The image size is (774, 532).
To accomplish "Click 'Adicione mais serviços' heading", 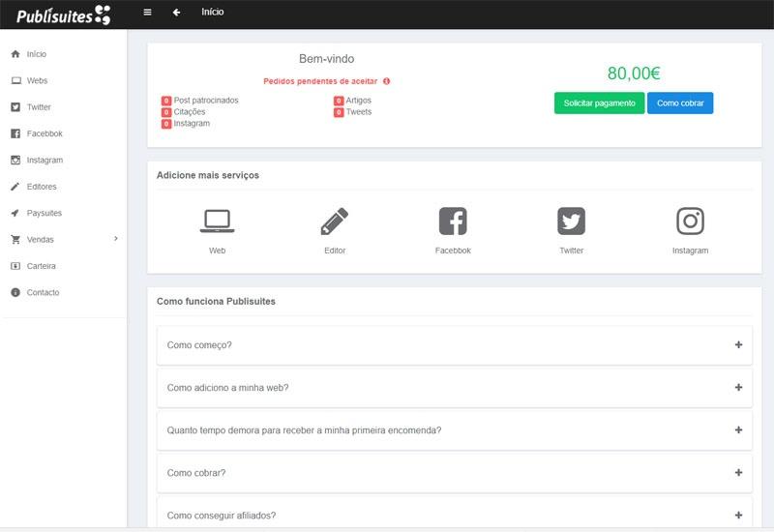I will [208, 175].
